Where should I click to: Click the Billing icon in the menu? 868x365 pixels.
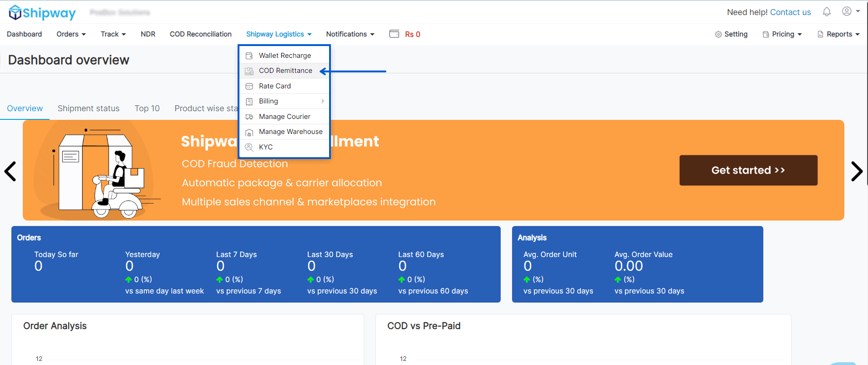coord(249,102)
